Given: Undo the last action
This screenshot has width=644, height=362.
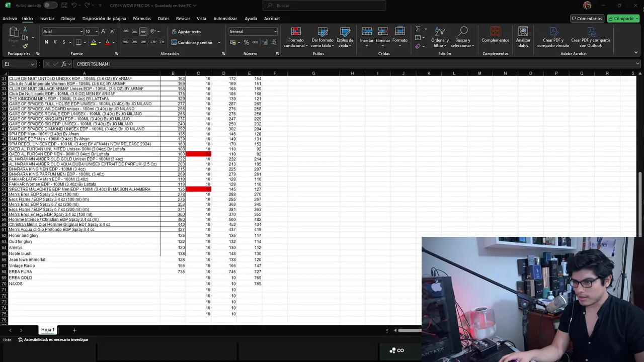Looking at the screenshot, I should (73, 5).
